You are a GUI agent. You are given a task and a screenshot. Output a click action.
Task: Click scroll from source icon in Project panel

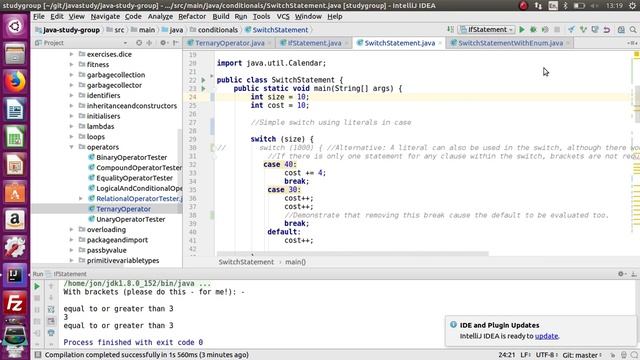pyautogui.click(x=139, y=43)
